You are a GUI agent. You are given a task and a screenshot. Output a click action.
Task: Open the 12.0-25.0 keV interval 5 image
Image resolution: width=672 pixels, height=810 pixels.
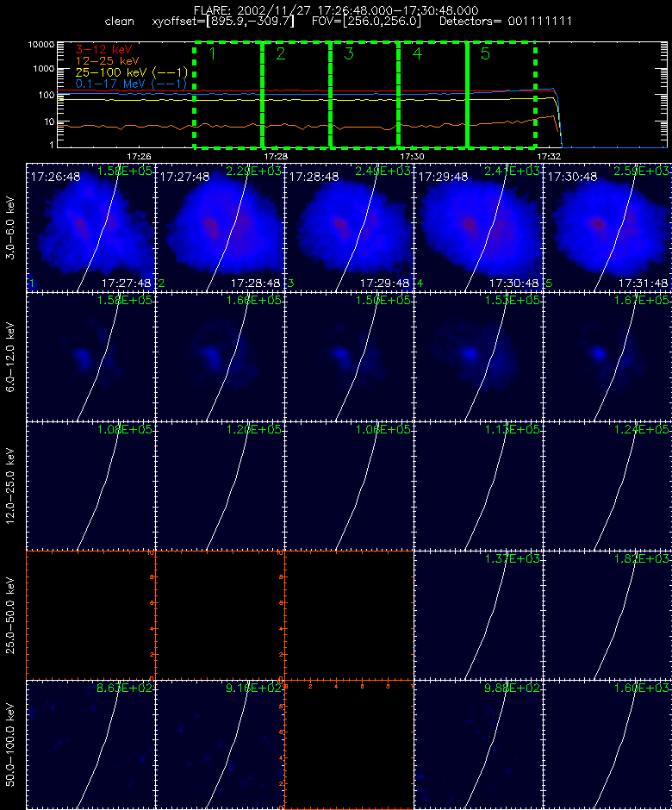point(607,487)
